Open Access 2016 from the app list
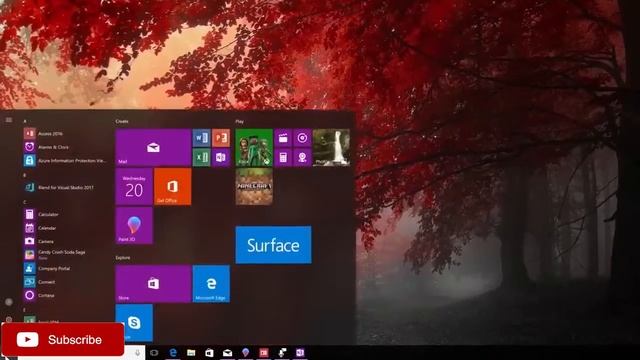This screenshot has width=640, height=360. click(65, 133)
